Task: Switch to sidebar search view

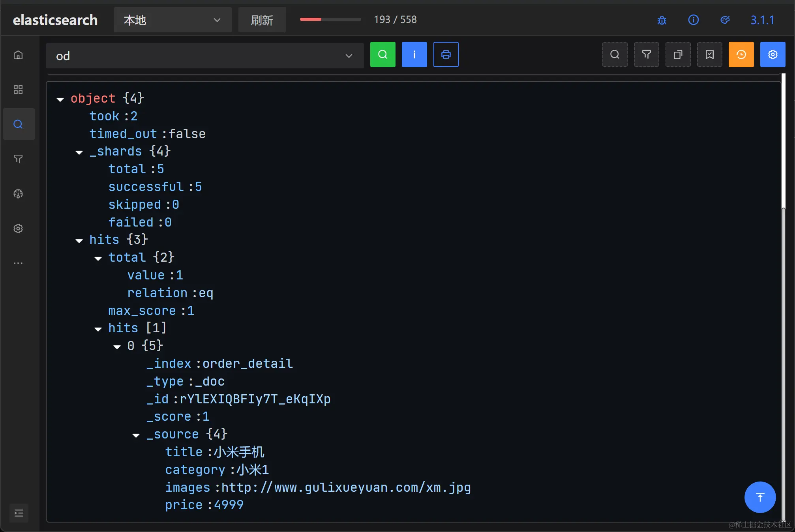Action: click(x=18, y=124)
